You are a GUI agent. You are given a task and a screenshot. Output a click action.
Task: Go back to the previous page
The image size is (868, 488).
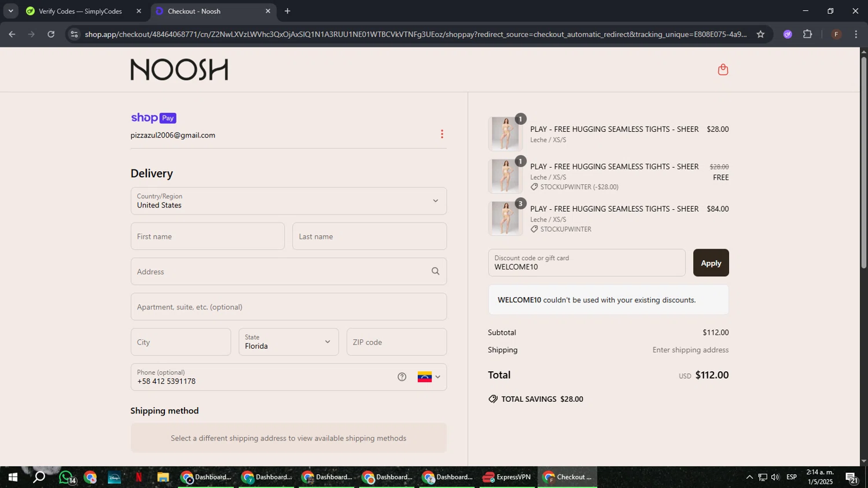(x=12, y=34)
